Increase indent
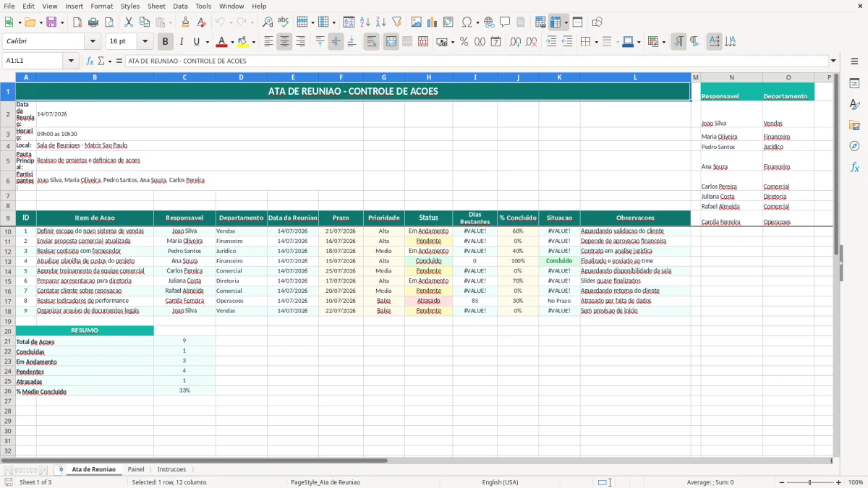Image resolution: width=868 pixels, height=488 pixels. [x=551, y=42]
